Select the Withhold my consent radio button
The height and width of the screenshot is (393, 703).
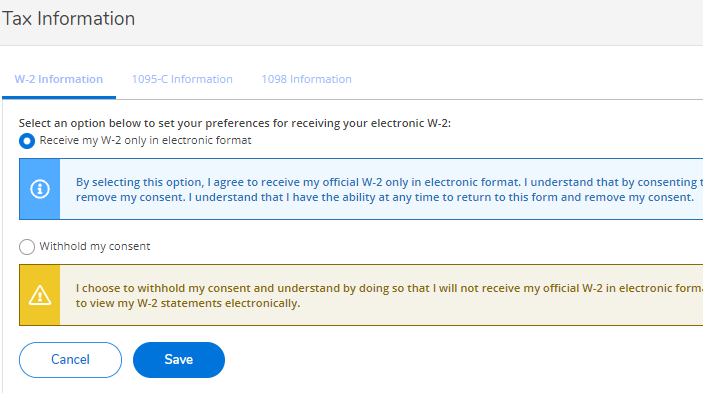click(27, 246)
